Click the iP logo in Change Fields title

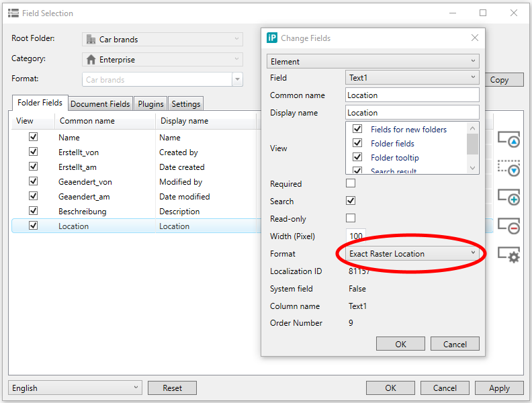(x=272, y=38)
